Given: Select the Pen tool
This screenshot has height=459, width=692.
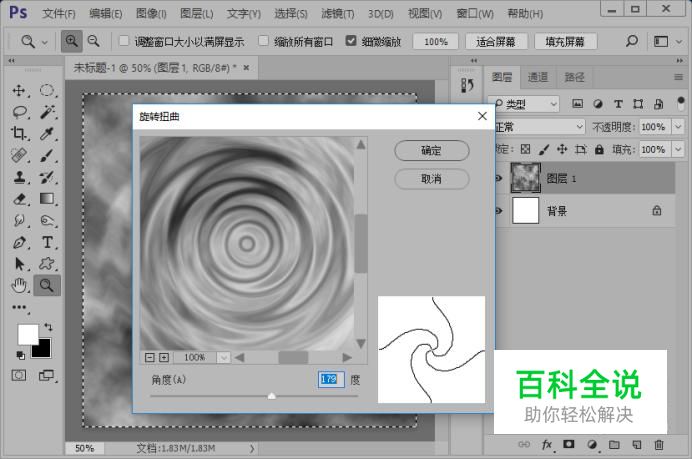Looking at the screenshot, I should (x=19, y=242).
